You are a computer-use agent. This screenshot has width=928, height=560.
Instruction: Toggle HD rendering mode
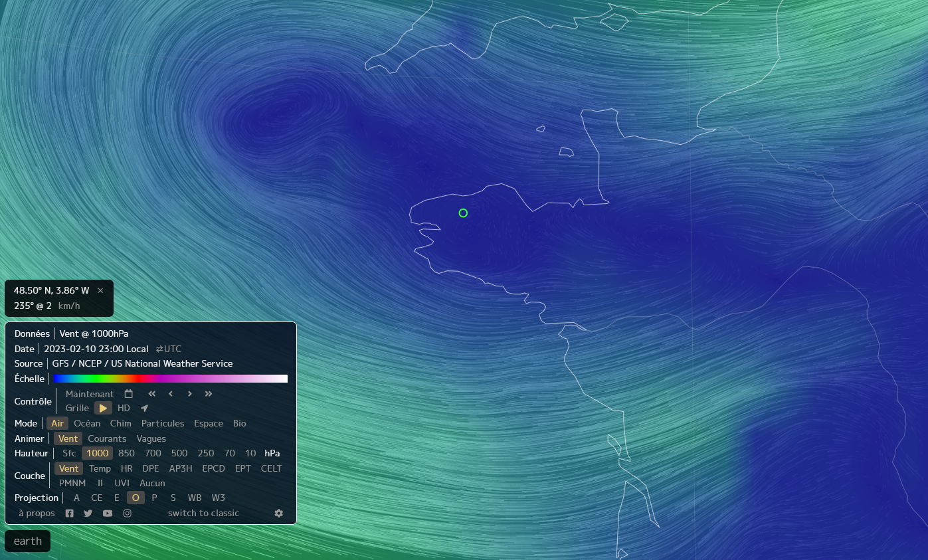(x=124, y=408)
